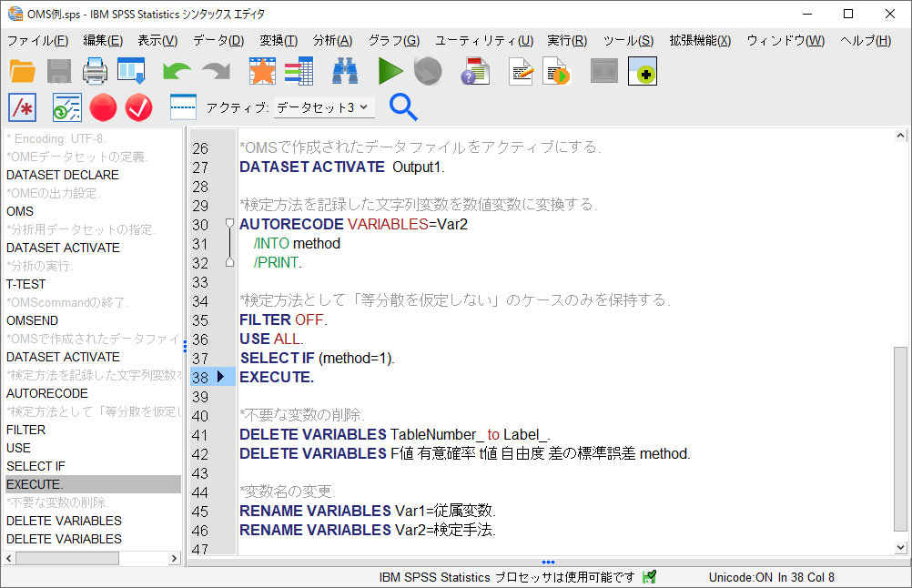This screenshot has height=588, width=912.
Task: Click the Find magnifier below the toolbar
Action: pos(403,106)
